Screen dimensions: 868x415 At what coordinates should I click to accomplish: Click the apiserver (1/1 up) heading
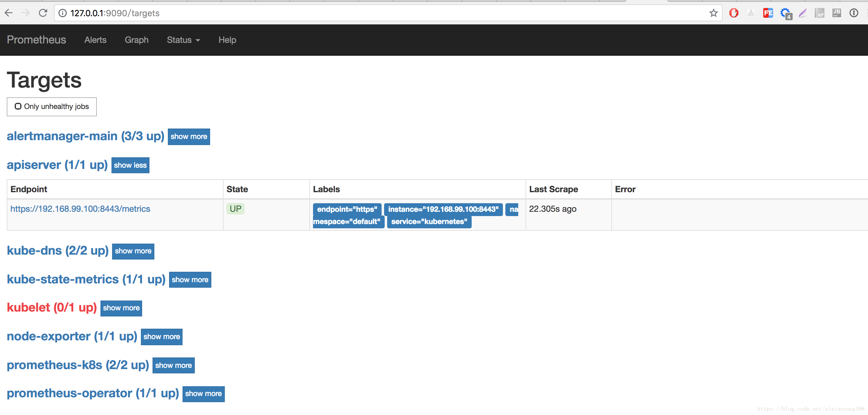click(x=57, y=165)
